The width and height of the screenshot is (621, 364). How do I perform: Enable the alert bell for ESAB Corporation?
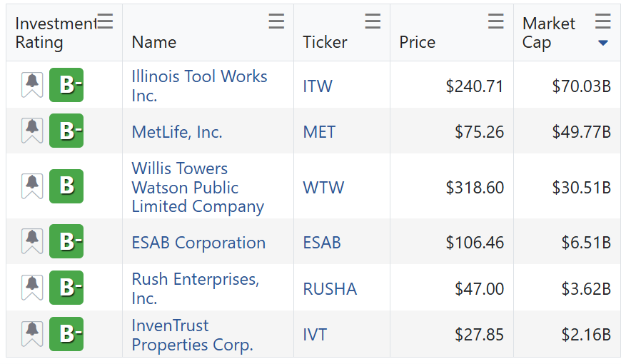tap(32, 241)
